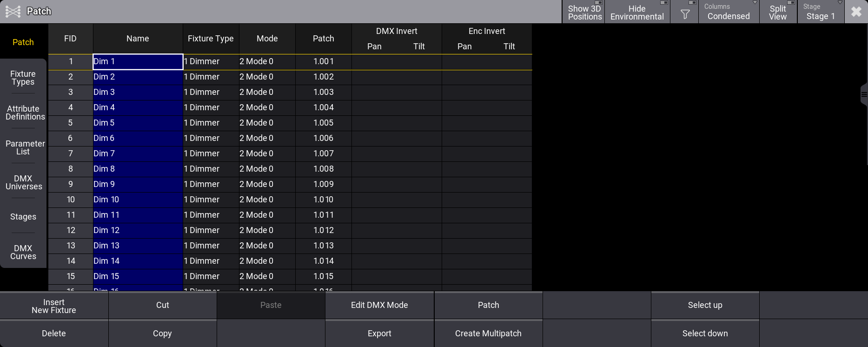The height and width of the screenshot is (347, 868).
Task: Click the Enc Invert column header
Action: pyautogui.click(x=487, y=31)
